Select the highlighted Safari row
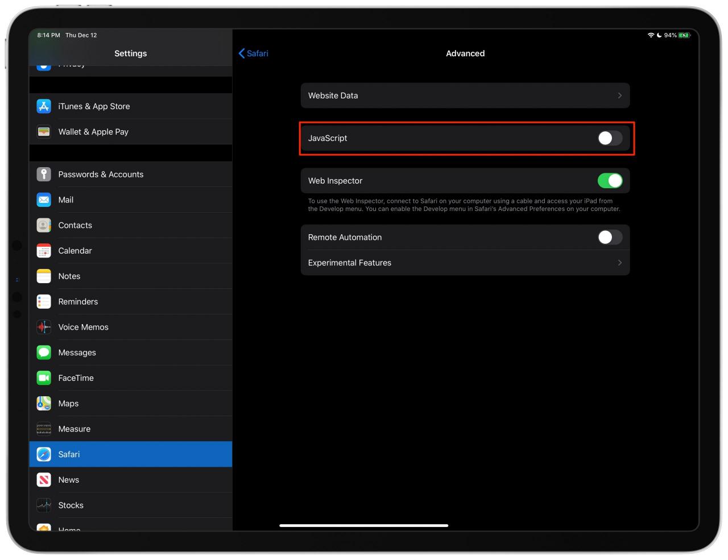 click(131, 454)
